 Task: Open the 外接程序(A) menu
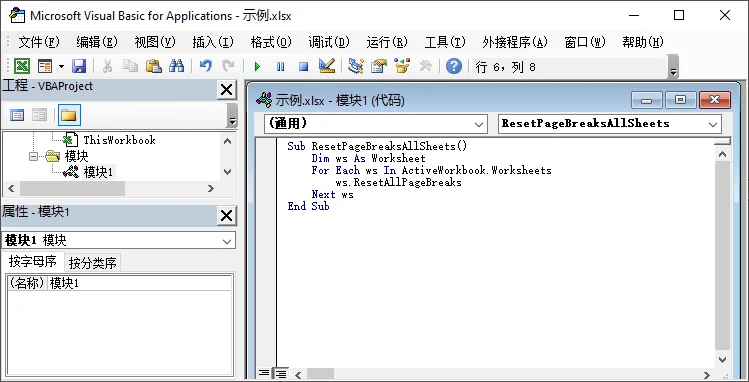click(x=514, y=42)
